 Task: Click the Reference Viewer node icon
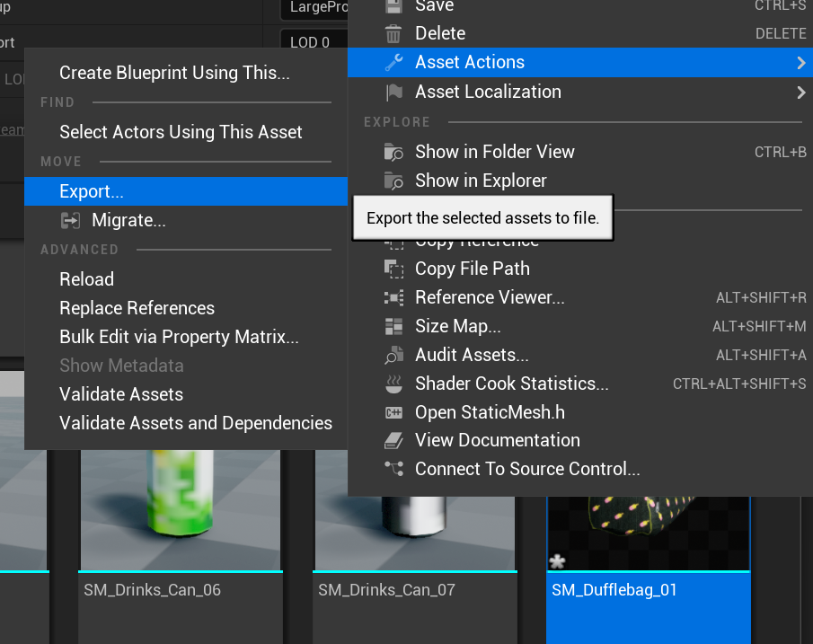pos(393,297)
